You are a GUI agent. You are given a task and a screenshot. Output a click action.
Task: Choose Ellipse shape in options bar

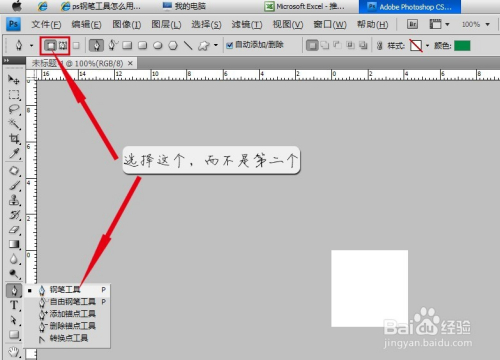[x=158, y=45]
